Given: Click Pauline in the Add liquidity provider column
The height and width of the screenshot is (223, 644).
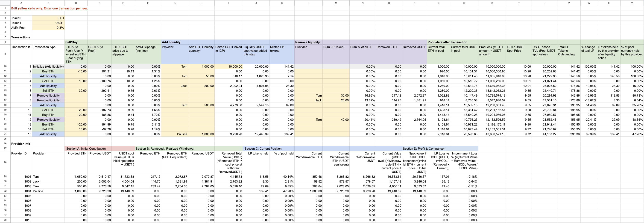Looking at the screenshot, I should [x=175, y=134].
